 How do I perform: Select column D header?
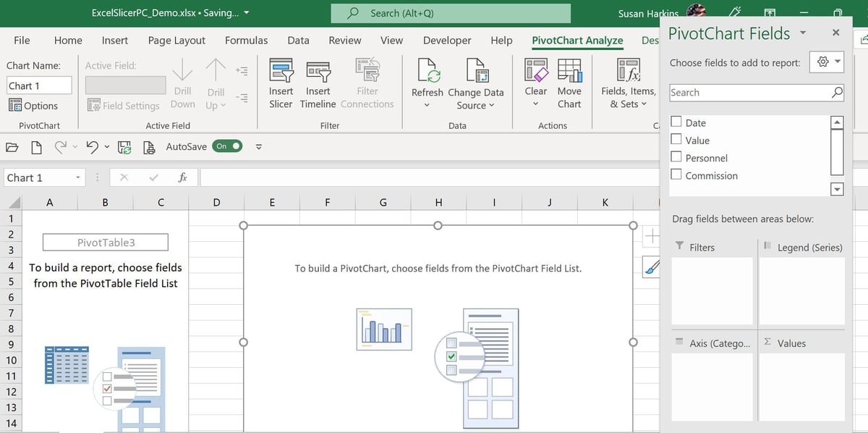click(216, 203)
